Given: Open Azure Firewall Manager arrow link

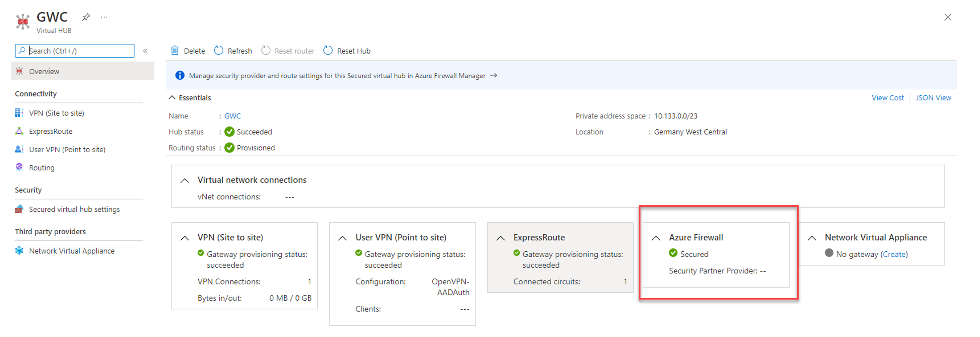Looking at the screenshot, I should click(x=494, y=75).
